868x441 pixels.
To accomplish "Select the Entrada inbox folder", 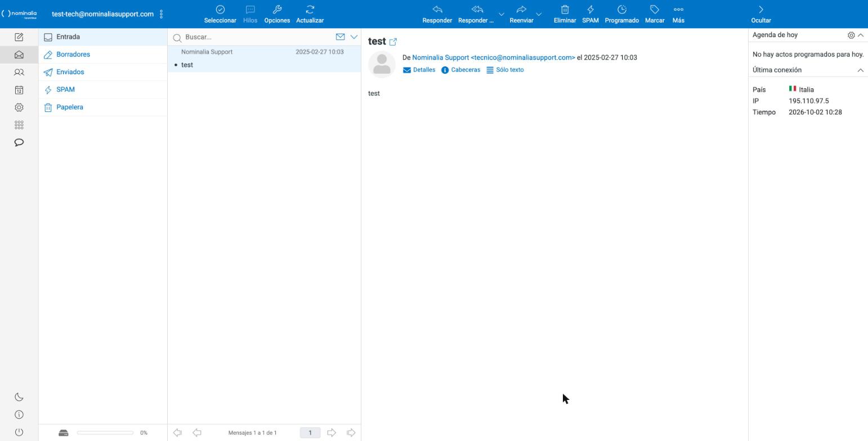I will coord(103,37).
